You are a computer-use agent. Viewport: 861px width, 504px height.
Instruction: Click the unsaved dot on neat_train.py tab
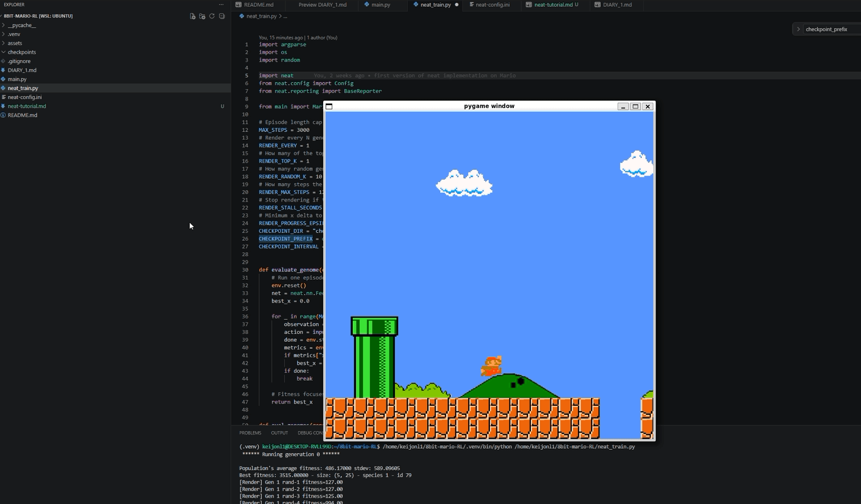[457, 5]
